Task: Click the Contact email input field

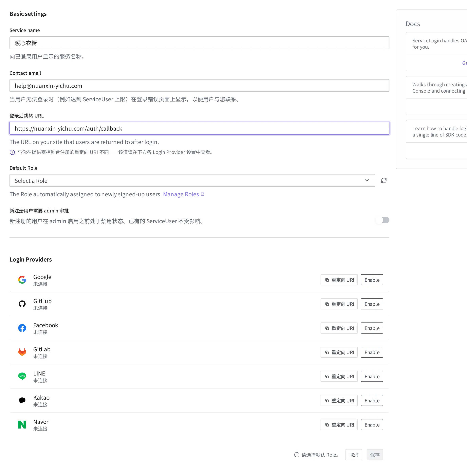Action: (x=199, y=86)
